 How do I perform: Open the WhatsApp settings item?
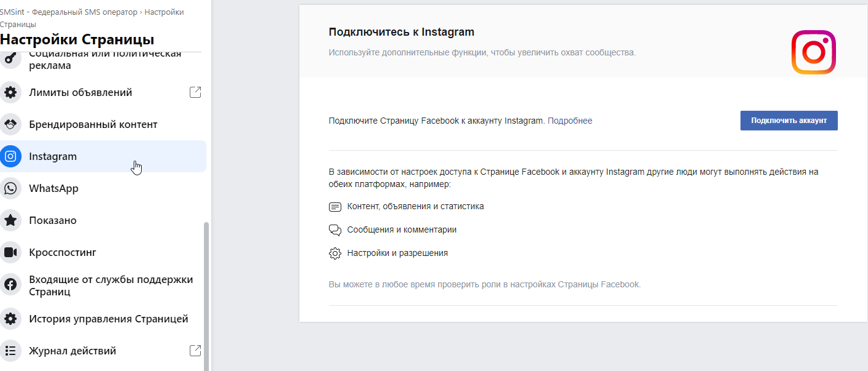point(103,188)
